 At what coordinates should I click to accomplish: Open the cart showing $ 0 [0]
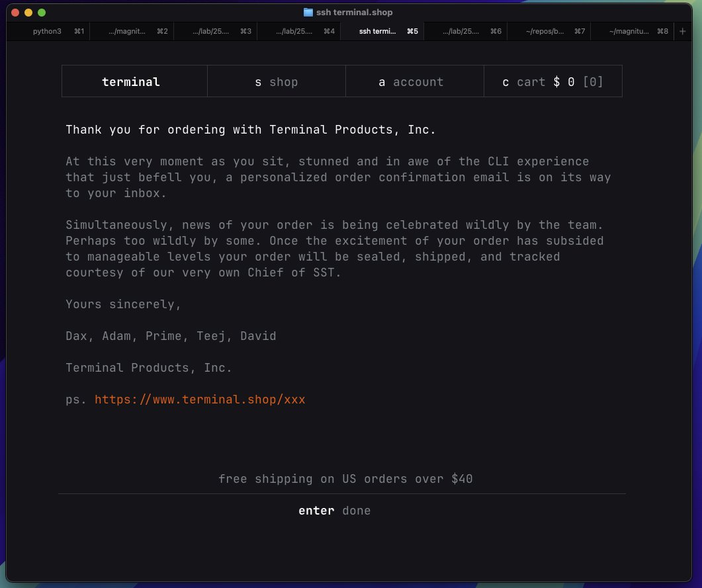(x=553, y=81)
